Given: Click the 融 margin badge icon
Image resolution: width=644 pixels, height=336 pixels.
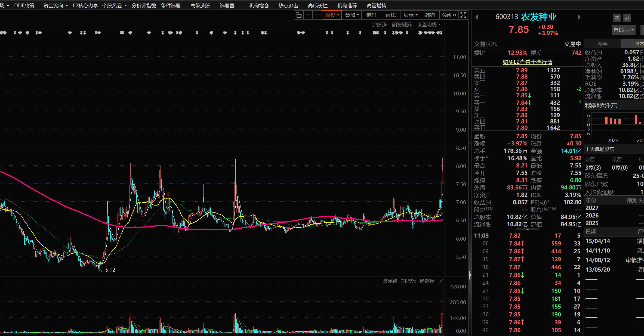Looking at the screenshot, I should [617, 18].
